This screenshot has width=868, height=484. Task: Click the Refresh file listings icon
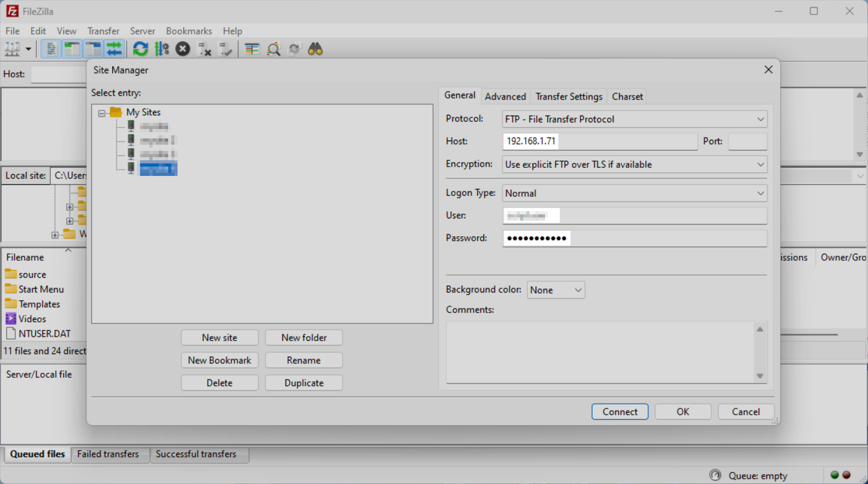point(141,49)
